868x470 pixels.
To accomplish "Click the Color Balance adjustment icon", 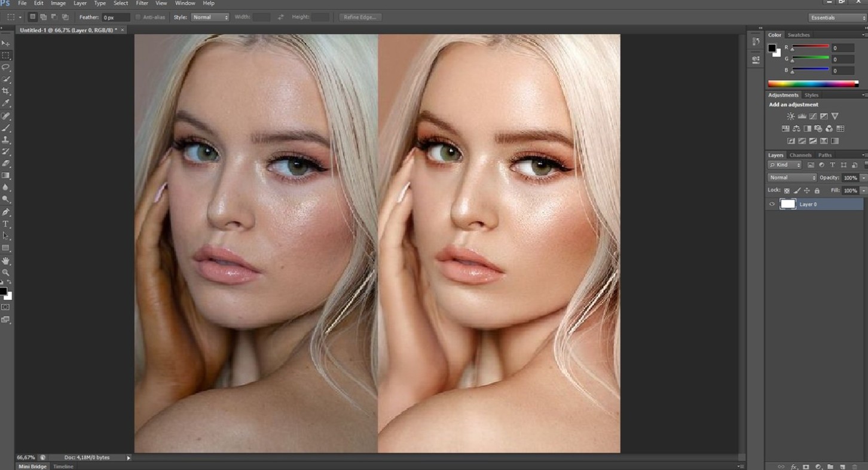I will click(x=796, y=129).
